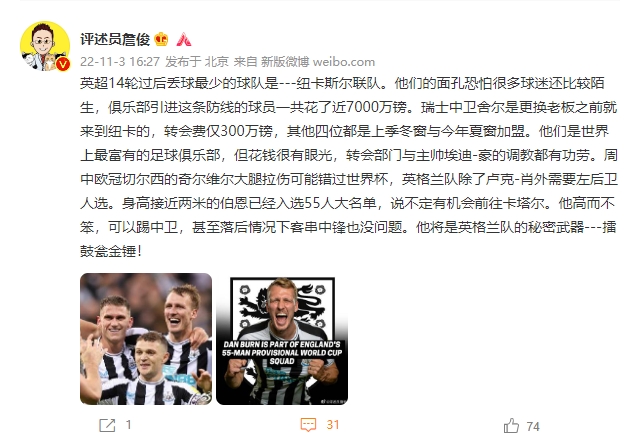Click the repost count number 1
Screen dimensions: 635x445
(128, 425)
